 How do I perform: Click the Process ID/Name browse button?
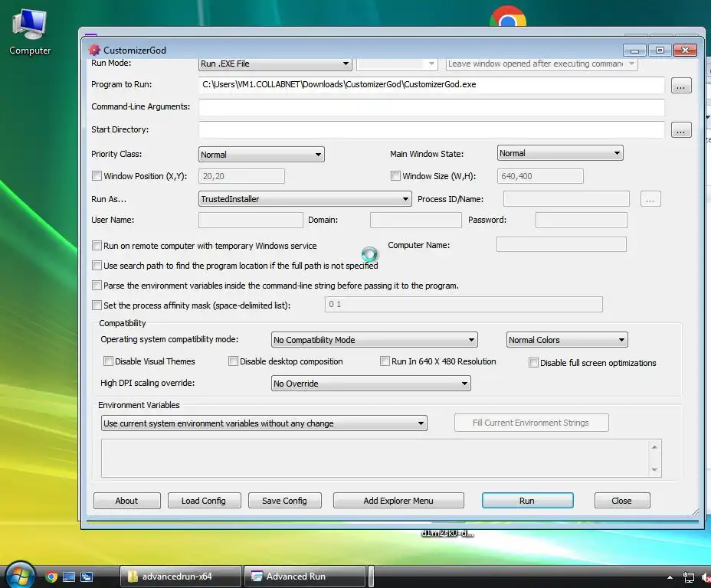pos(650,199)
